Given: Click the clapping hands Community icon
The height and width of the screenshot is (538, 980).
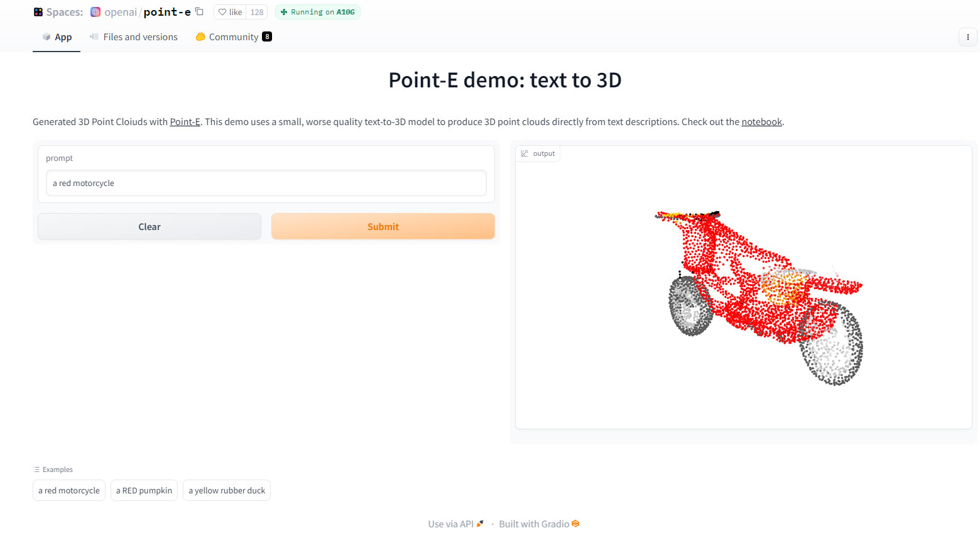Looking at the screenshot, I should (x=200, y=37).
